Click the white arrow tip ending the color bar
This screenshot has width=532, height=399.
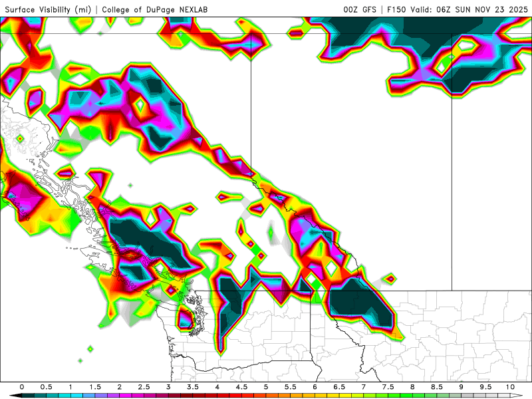[x=517, y=396]
